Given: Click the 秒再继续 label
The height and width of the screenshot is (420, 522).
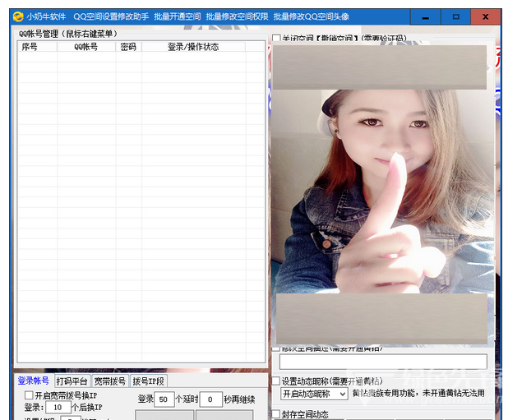Looking at the screenshot, I should click(x=240, y=399).
